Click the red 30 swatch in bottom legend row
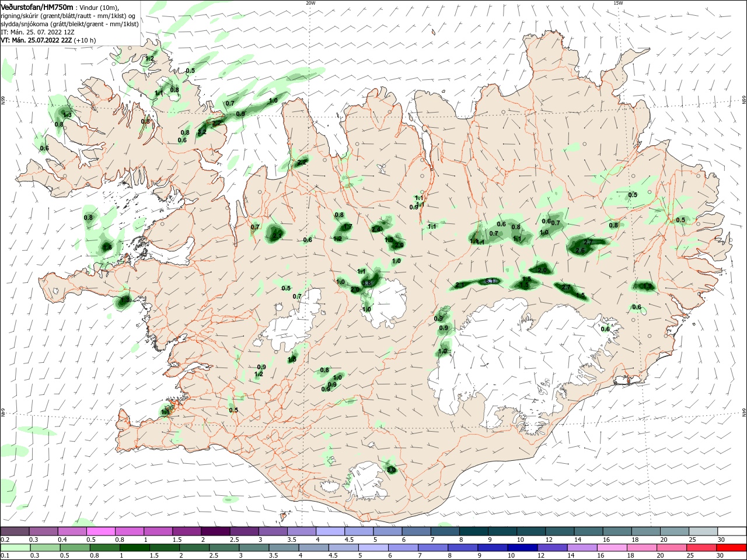The height and width of the screenshot is (560, 747). [x=732, y=548]
